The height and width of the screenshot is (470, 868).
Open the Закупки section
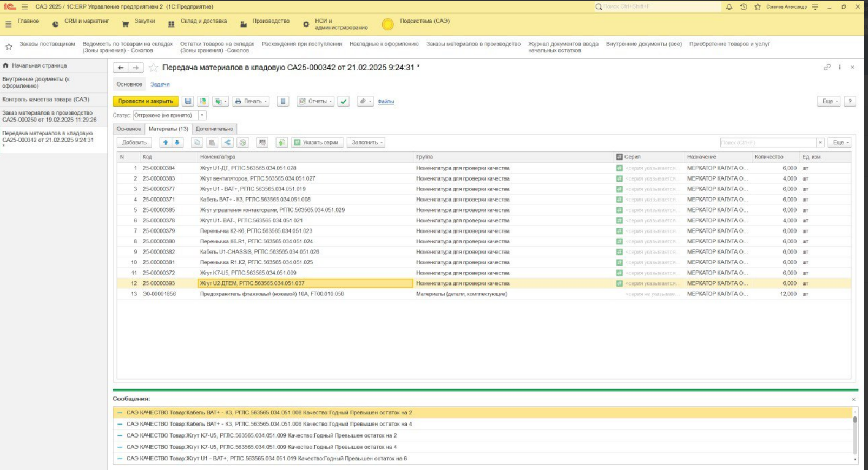click(139, 24)
